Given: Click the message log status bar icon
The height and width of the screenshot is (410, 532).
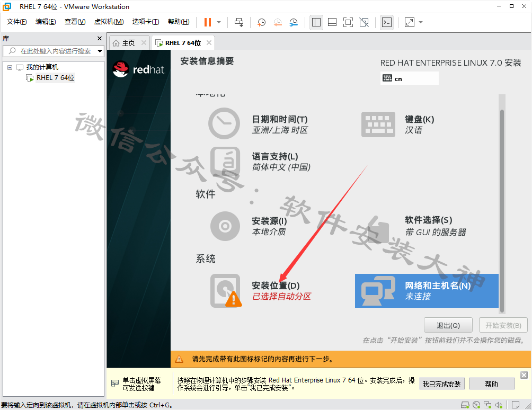Looking at the screenshot, I should [x=516, y=405].
